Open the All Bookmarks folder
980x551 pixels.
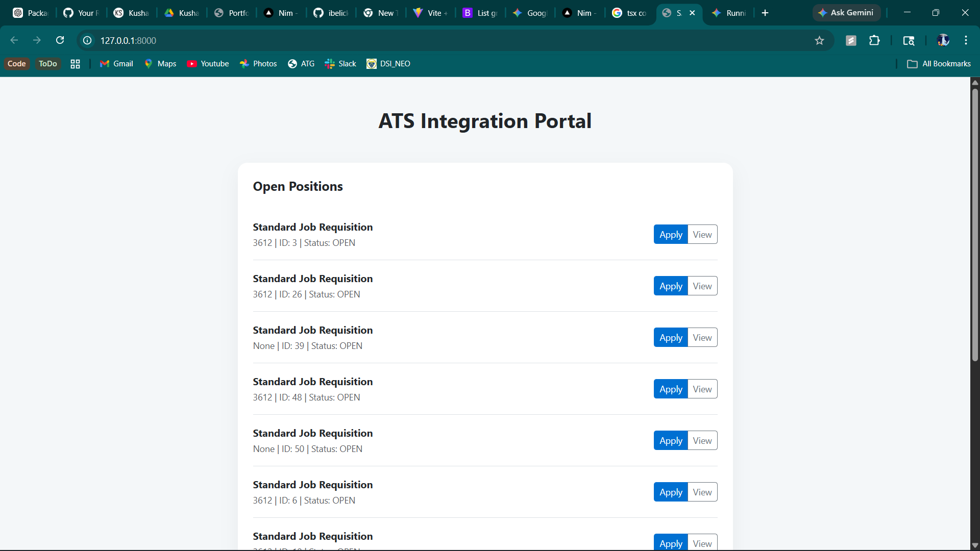tap(939, 64)
